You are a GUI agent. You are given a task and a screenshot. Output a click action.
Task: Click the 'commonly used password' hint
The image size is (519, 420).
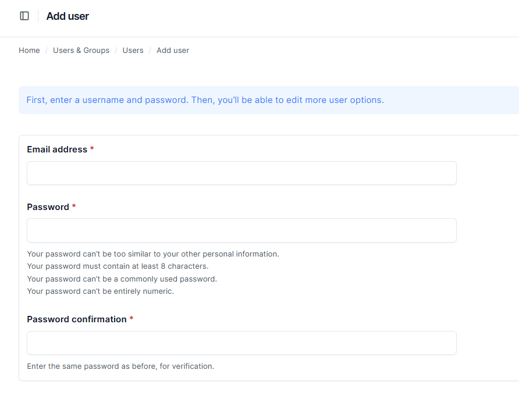(x=122, y=279)
